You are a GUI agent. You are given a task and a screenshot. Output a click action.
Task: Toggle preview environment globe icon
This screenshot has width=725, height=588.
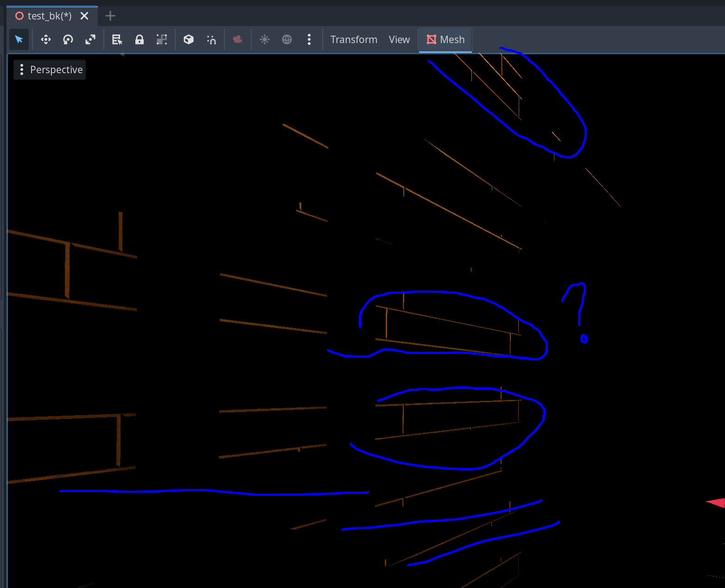point(287,39)
